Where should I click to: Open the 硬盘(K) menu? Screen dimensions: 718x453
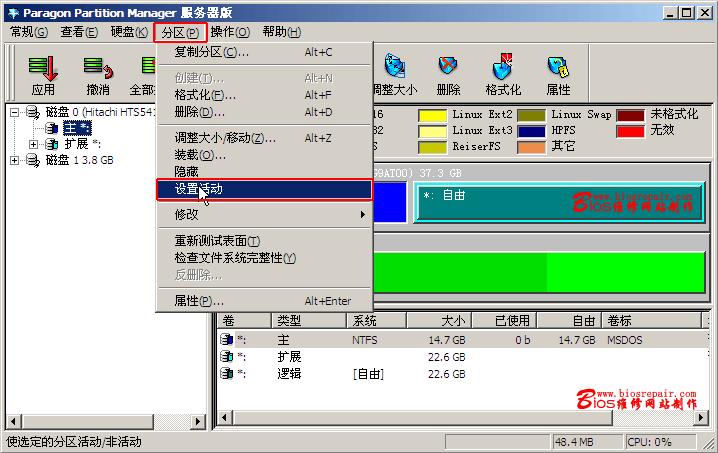tap(129, 32)
